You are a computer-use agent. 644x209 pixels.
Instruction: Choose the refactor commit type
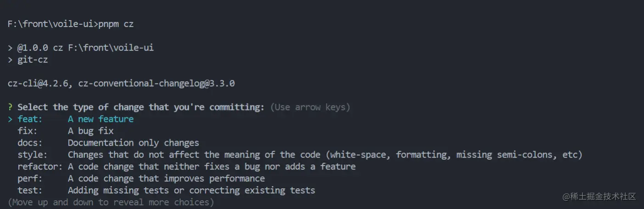point(40,167)
